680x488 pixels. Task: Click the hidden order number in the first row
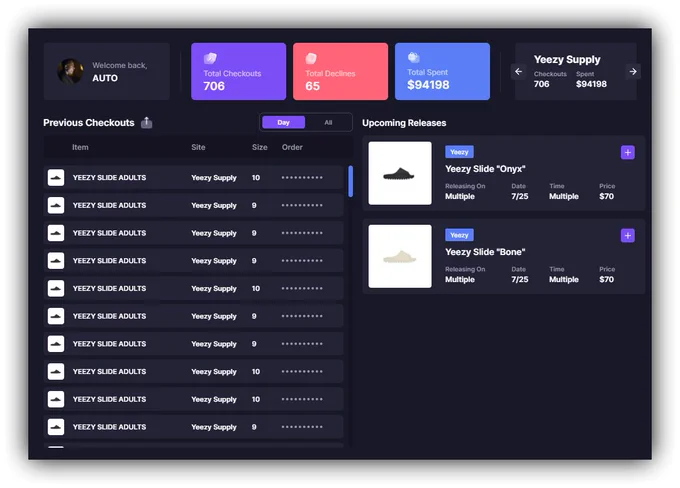click(x=302, y=177)
